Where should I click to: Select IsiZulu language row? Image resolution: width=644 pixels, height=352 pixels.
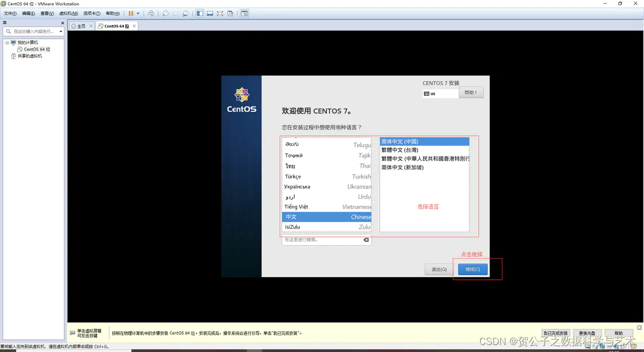(327, 227)
